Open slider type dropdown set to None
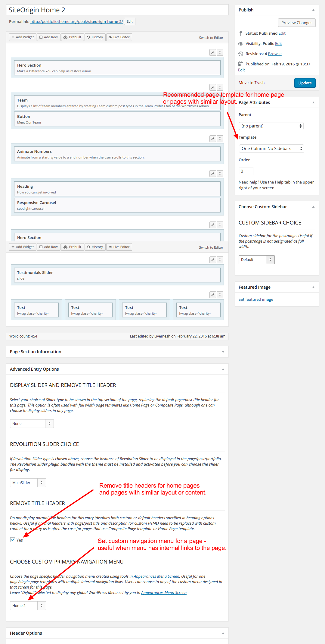The width and height of the screenshot is (325, 644). coord(32,423)
